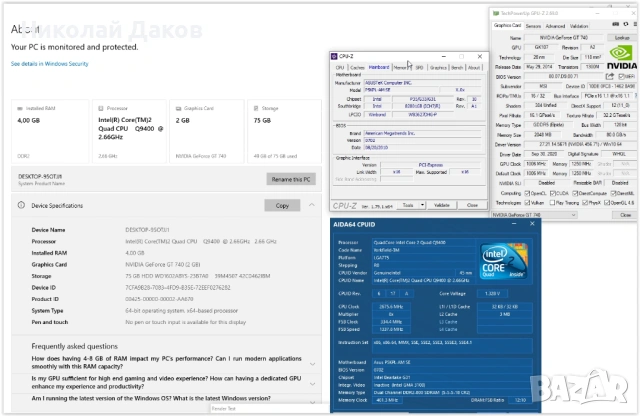Click Device Specifications info icon

(x=21, y=205)
